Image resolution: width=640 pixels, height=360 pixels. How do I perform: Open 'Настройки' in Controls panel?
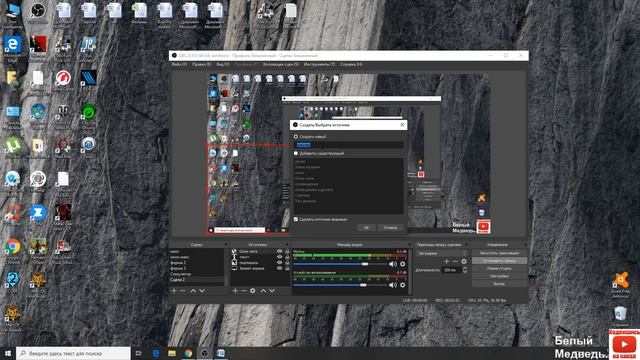click(499, 276)
